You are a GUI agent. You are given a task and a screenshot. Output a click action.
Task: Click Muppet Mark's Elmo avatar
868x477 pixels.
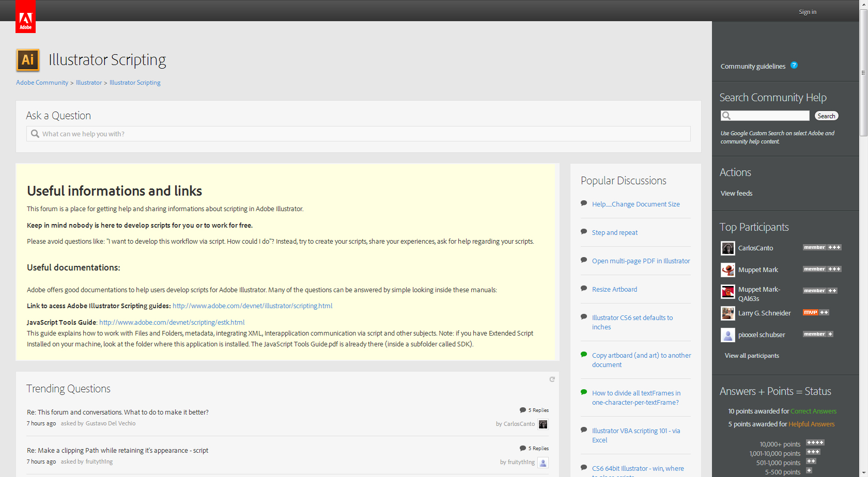coord(727,269)
